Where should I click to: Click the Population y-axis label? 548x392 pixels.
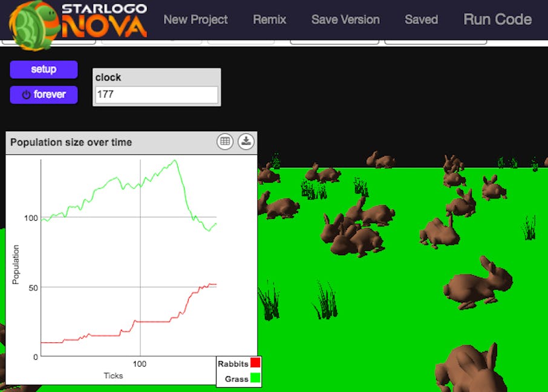pos(16,264)
